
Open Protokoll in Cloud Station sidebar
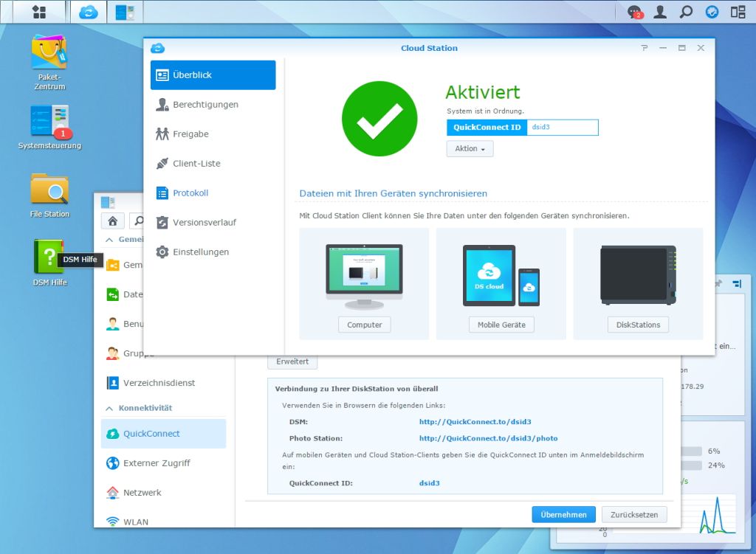click(213, 193)
